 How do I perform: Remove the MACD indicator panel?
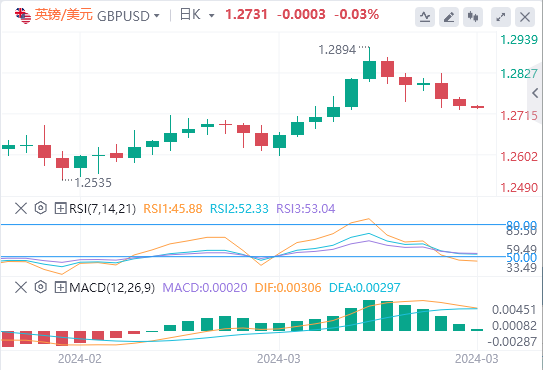[21, 287]
